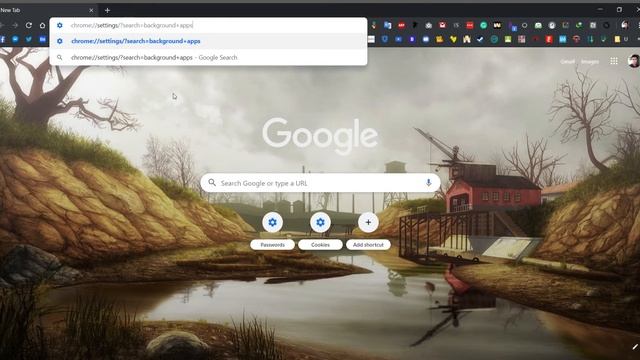The width and height of the screenshot is (640, 360).
Task: Customize this page with the pencil icon
Action: click(x=635, y=347)
